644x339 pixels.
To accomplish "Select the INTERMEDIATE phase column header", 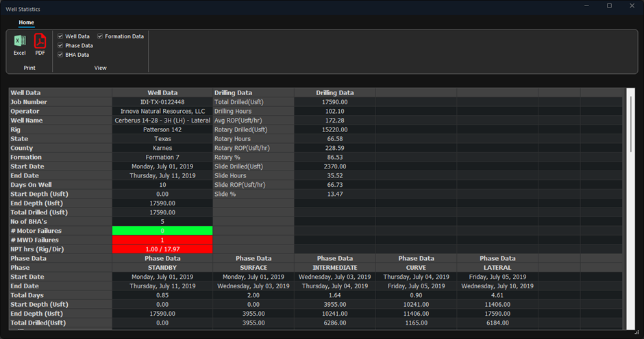I will (x=335, y=268).
